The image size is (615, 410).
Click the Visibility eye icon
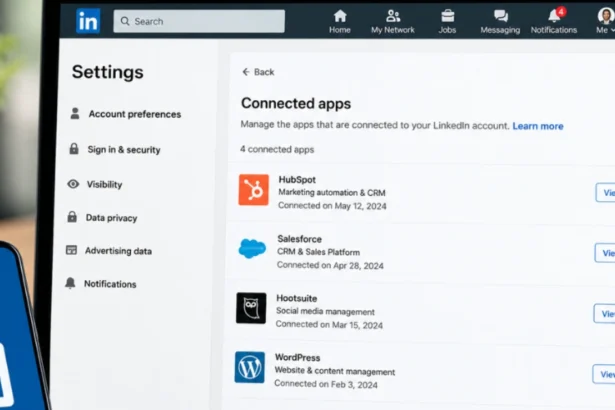[73, 184]
